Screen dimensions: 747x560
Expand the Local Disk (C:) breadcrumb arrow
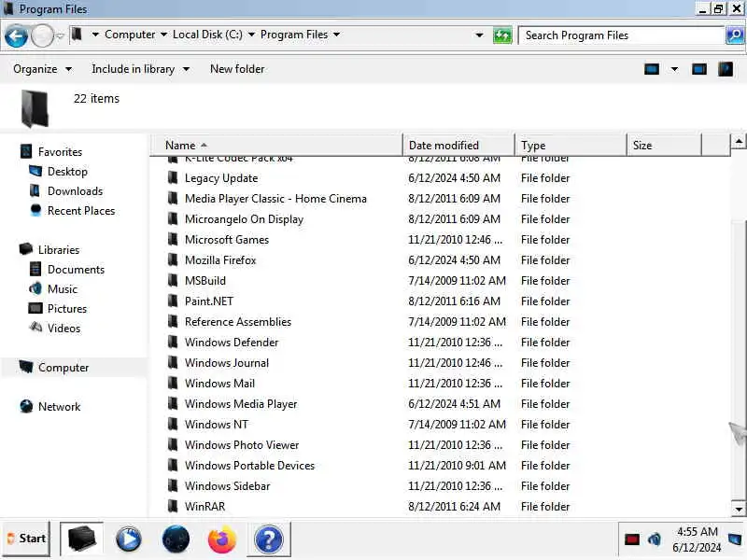[x=251, y=35]
